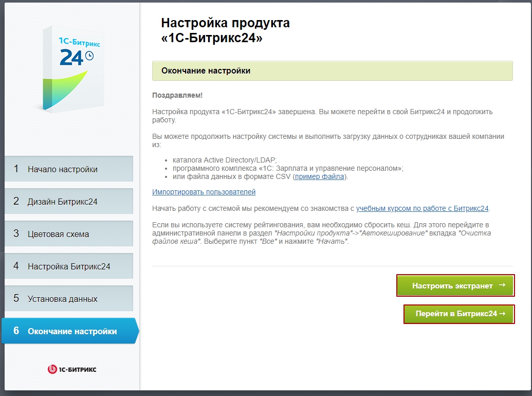The image size is (532, 396).
Task: Open the «пример файла» CSV link
Action: pos(319,176)
